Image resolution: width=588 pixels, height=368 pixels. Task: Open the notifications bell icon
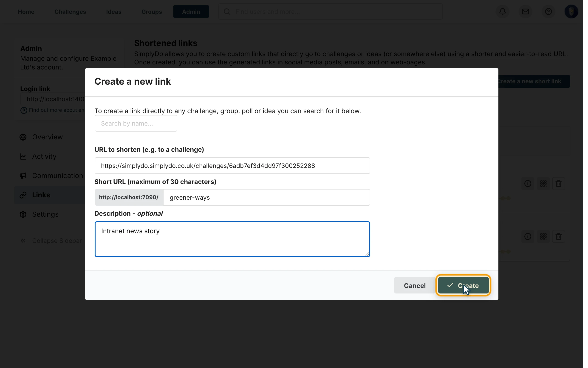(503, 11)
